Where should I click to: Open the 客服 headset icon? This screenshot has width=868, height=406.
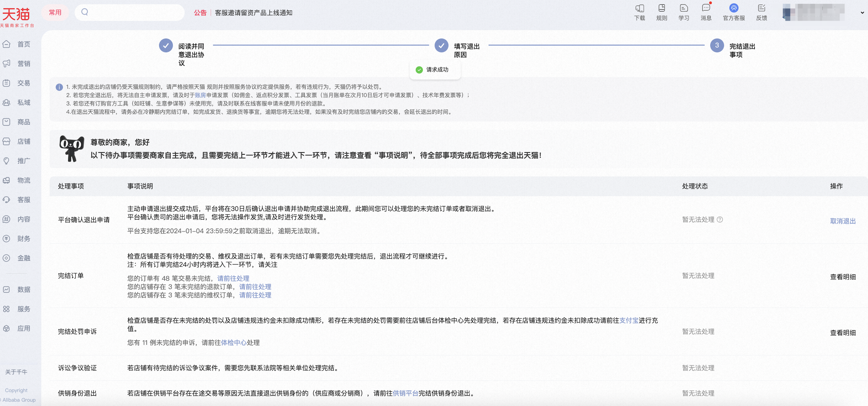[6, 200]
